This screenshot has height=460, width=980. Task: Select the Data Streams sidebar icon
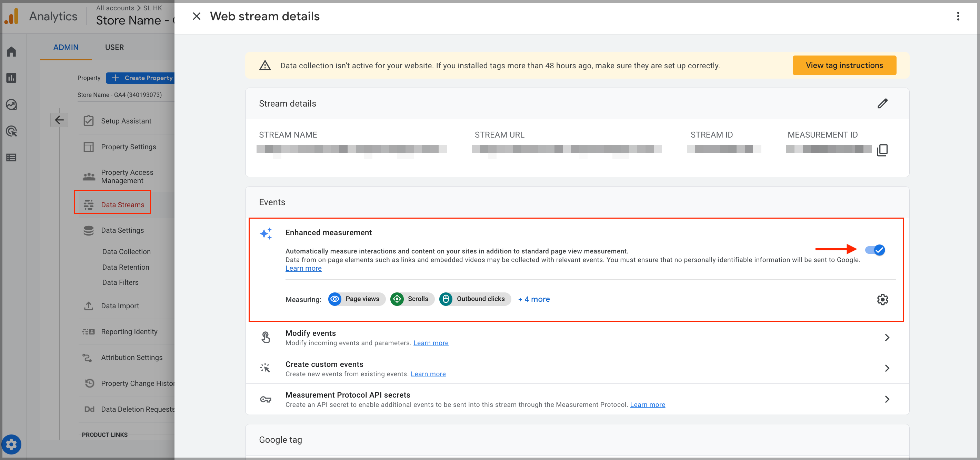point(89,204)
